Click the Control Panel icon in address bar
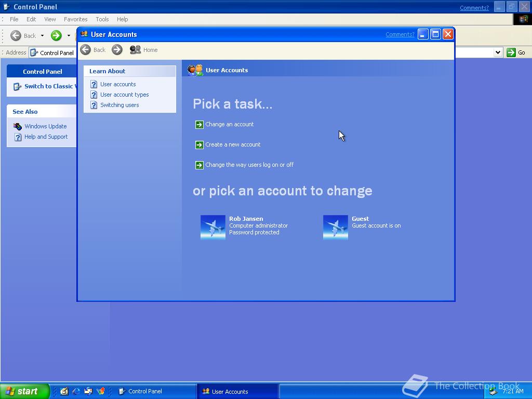 coord(34,52)
